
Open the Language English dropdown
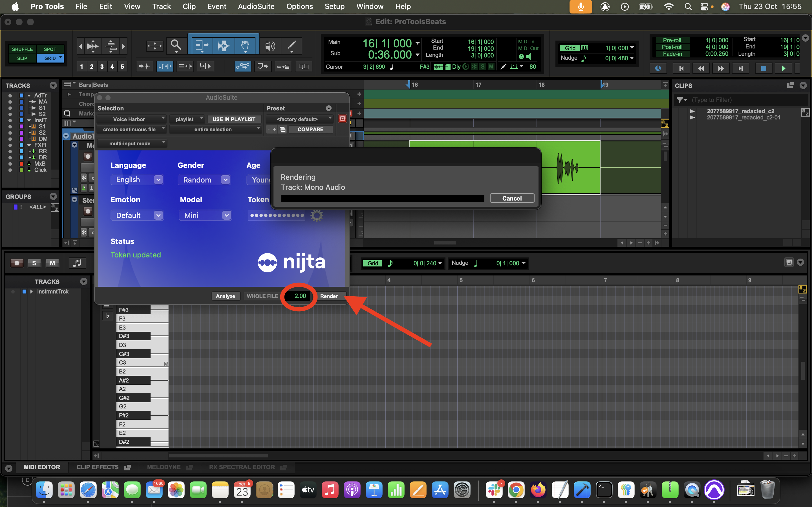coord(137,180)
